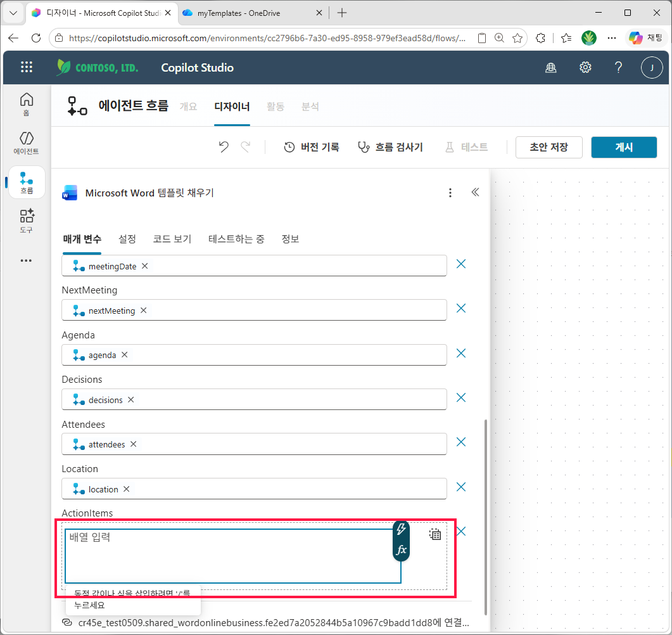Clear the Decisions parameter row

461,397
